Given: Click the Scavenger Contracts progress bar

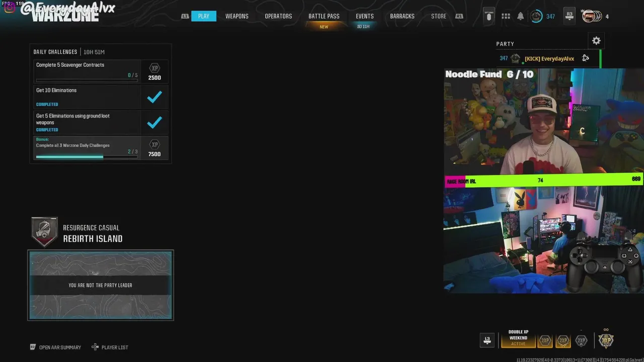Looking at the screenshot, I should (x=87, y=80).
